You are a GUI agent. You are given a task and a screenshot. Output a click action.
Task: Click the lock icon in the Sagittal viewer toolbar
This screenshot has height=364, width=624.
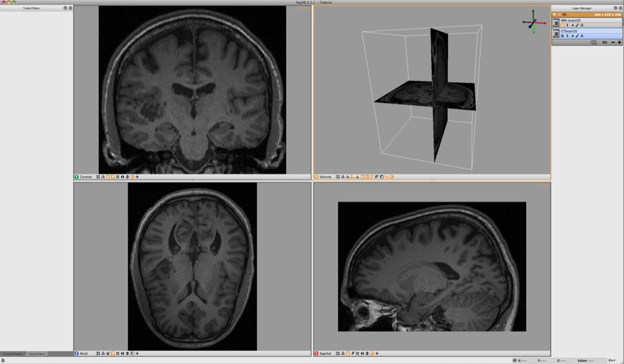[343, 353]
